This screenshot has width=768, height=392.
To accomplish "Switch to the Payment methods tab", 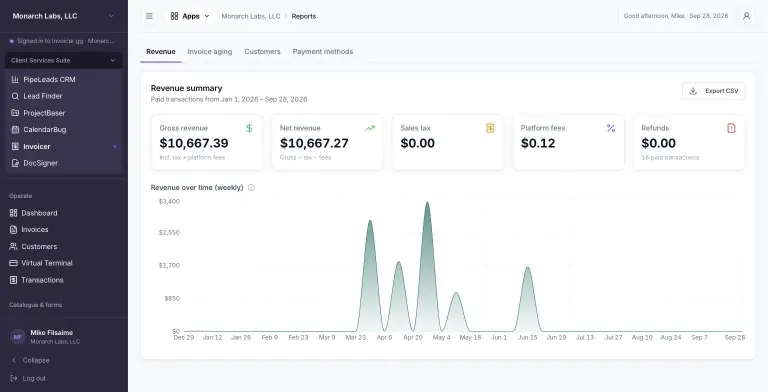I will (x=323, y=51).
